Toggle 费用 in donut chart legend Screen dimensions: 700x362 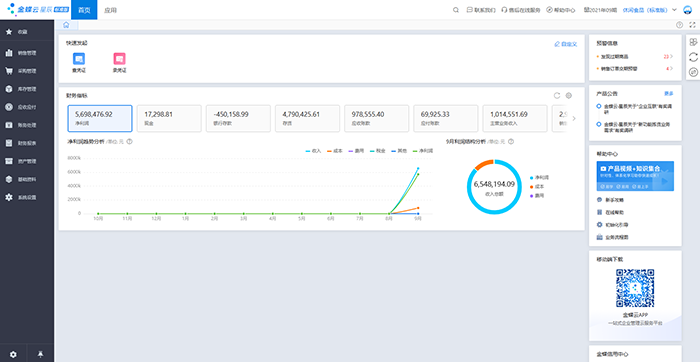537,196
